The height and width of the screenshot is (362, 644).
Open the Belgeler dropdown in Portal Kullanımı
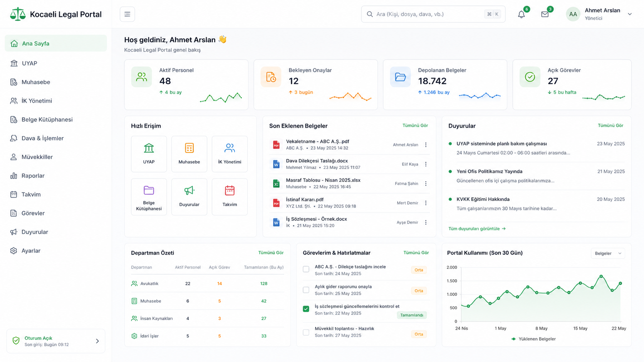(x=608, y=253)
